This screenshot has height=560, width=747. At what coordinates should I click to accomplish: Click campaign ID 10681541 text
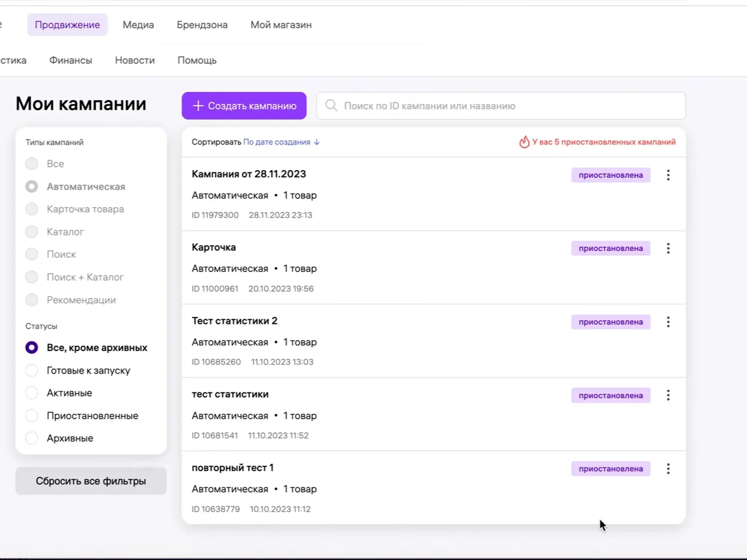tap(215, 435)
